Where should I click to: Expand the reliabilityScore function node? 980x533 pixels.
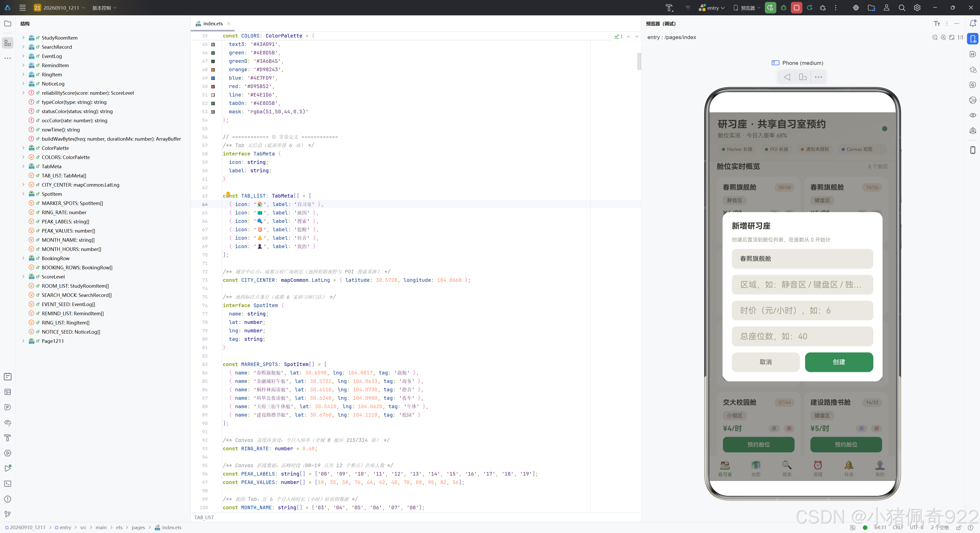[23, 93]
